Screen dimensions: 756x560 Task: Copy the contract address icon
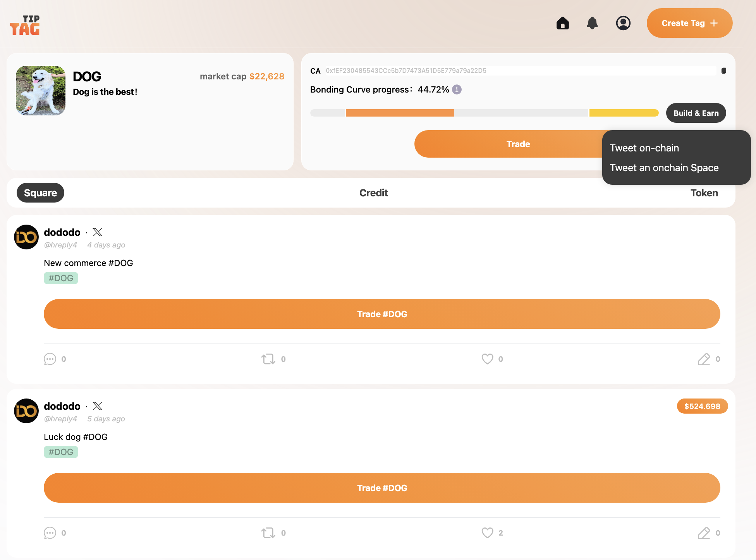click(x=724, y=70)
